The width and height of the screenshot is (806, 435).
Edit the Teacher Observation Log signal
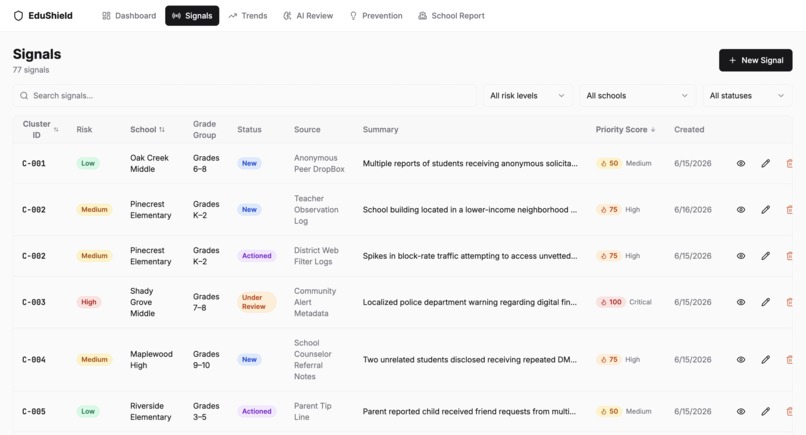tap(765, 210)
